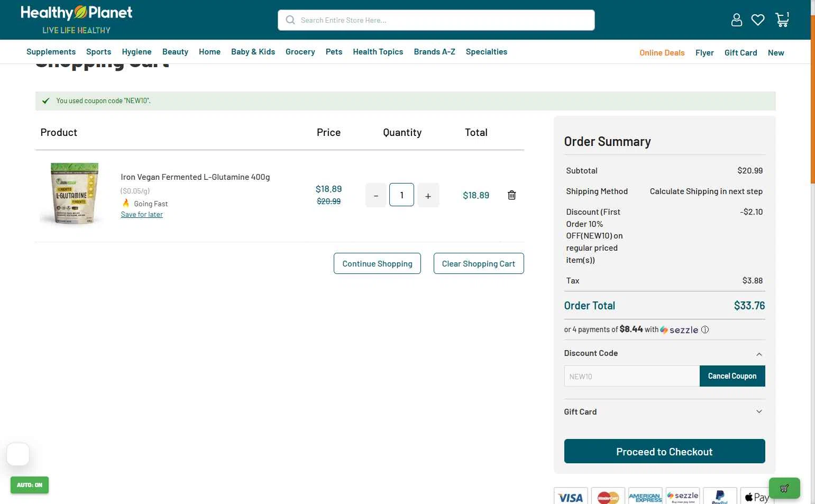
Task: Open Iron Vegan Fermented L-Glutamine product link
Action: tap(195, 177)
